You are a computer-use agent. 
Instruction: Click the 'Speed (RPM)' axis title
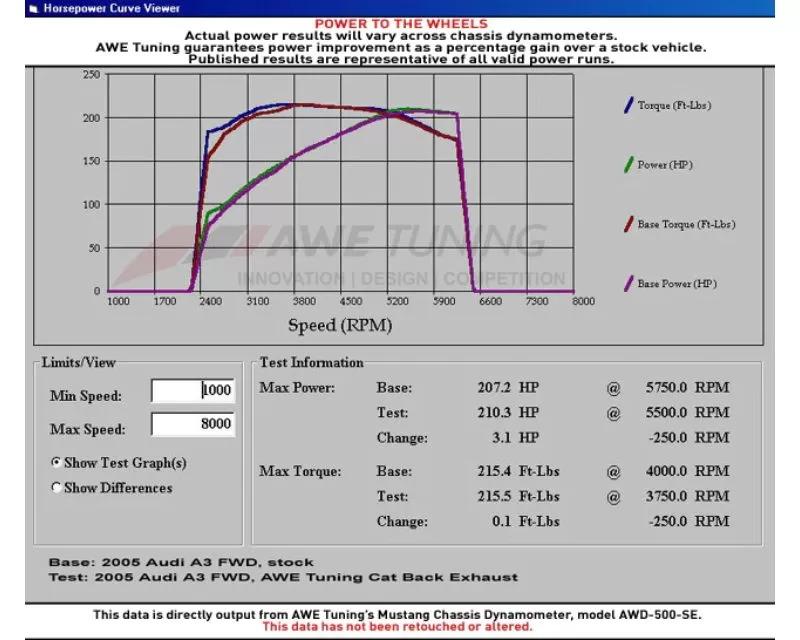340,326
